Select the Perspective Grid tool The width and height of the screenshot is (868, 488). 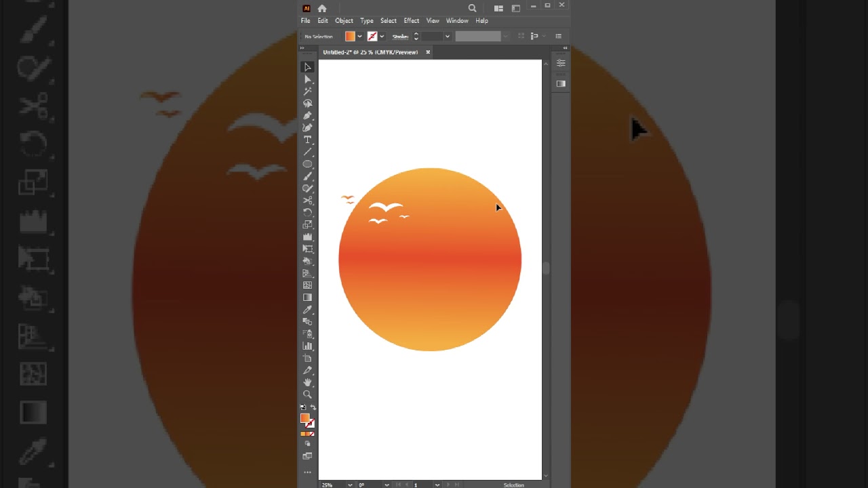point(307,273)
